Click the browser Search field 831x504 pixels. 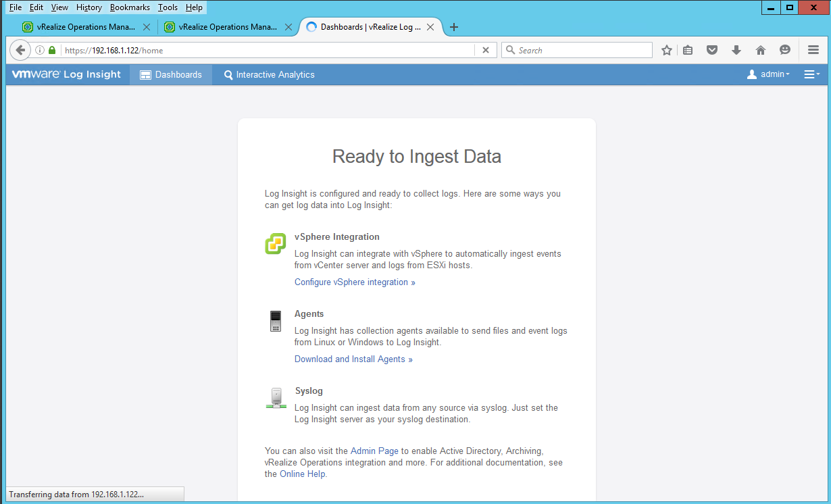pyautogui.click(x=576, y=50)
